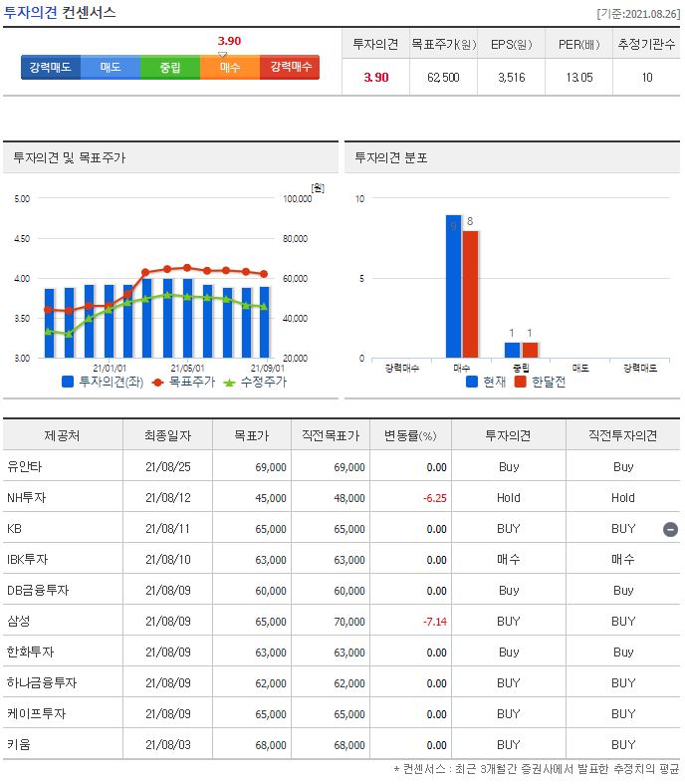Click IBK투자 매수 opinion cell
Viewport: 685px width, 784px height.
click(x=508, y=560)
